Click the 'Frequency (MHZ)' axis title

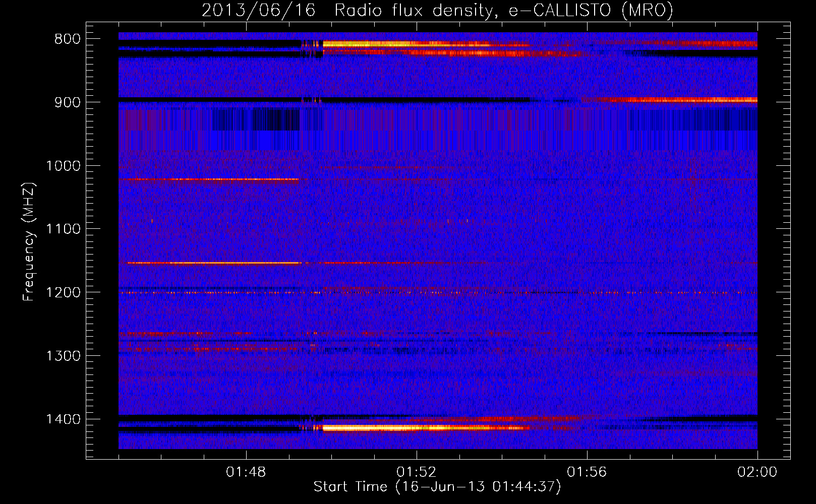click(29, 242)
